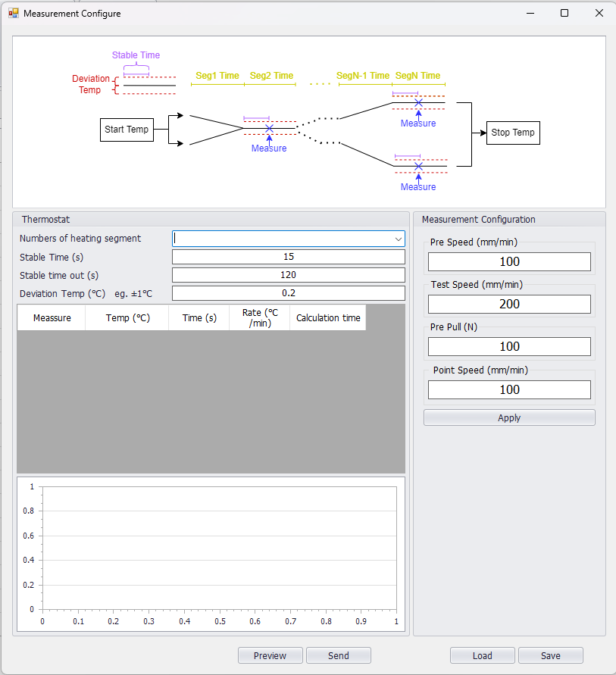Click the Seg2 Time label in diagram

click(x=271, y=75)
